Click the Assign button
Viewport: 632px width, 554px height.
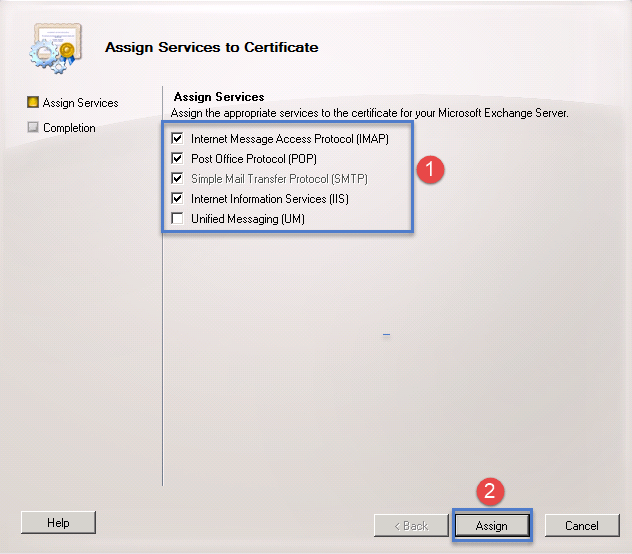492,525
